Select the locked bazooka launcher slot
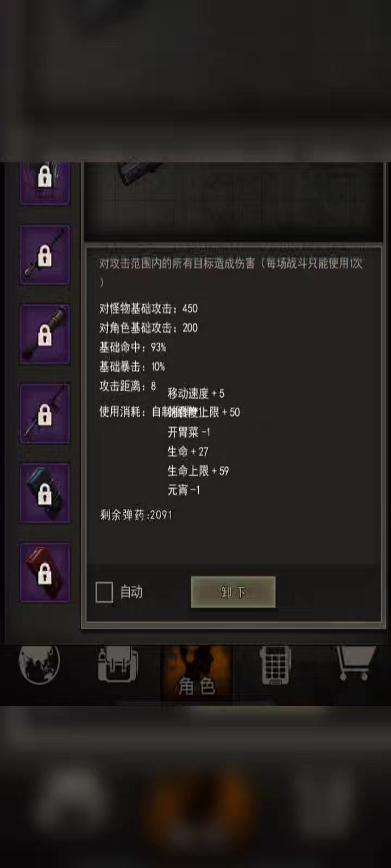 pyautogui.click(x=45, y=334)
